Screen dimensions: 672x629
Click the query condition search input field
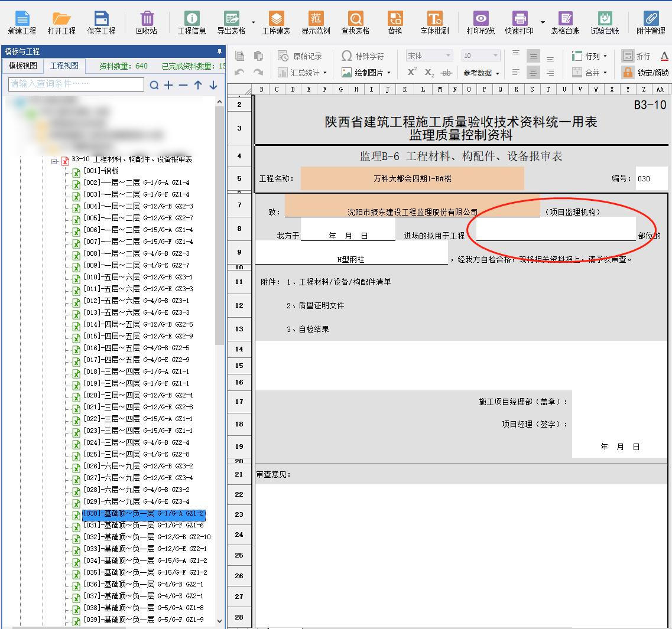click(76, 84)
